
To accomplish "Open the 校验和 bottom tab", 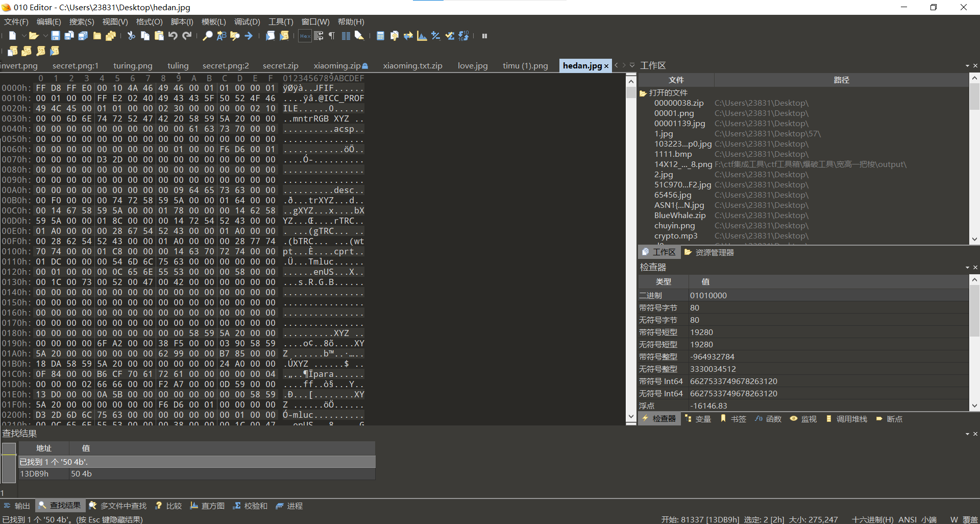I will click(250, 506).
